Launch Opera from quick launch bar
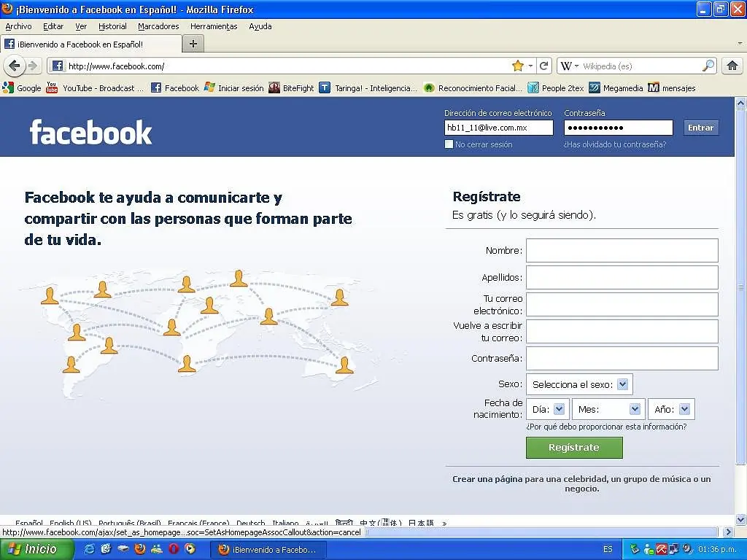Viewport: 747px width, 560px height. point(174,549)
